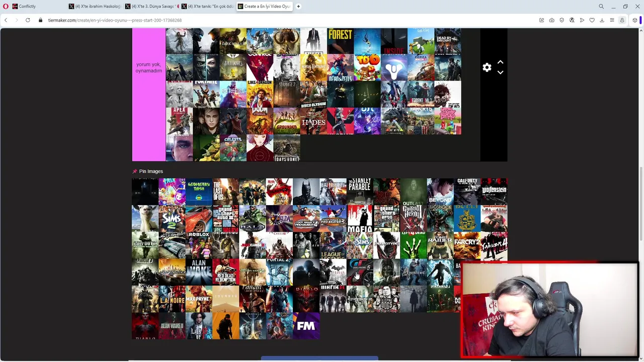Open the profile account icon
Screen dimensions: 644x362
point(622,20)
